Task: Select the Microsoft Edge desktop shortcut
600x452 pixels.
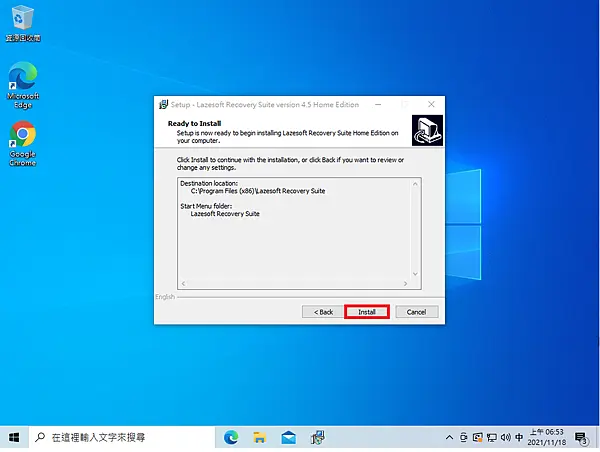Action: (x=23, y=85)
